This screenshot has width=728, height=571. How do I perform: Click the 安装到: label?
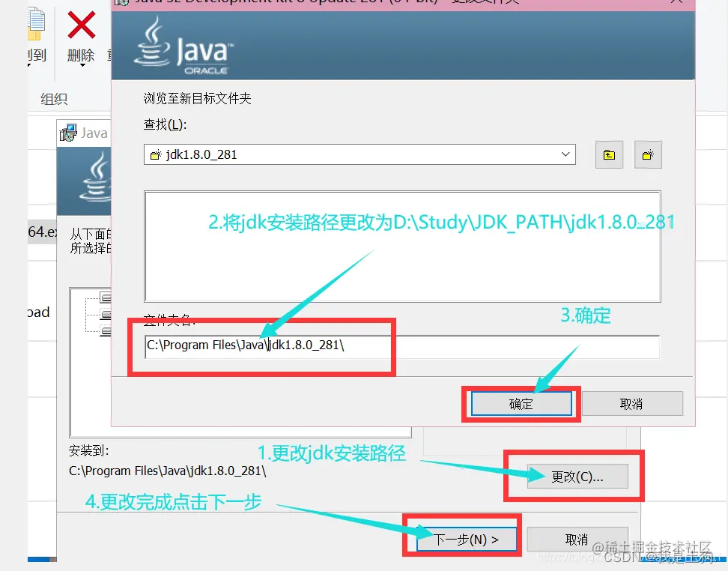point(88,450)
